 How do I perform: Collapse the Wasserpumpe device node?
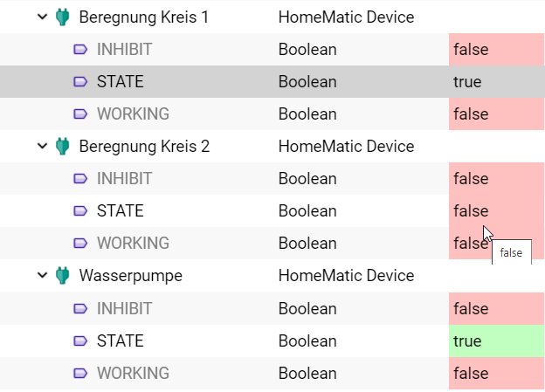pos(42,276)
